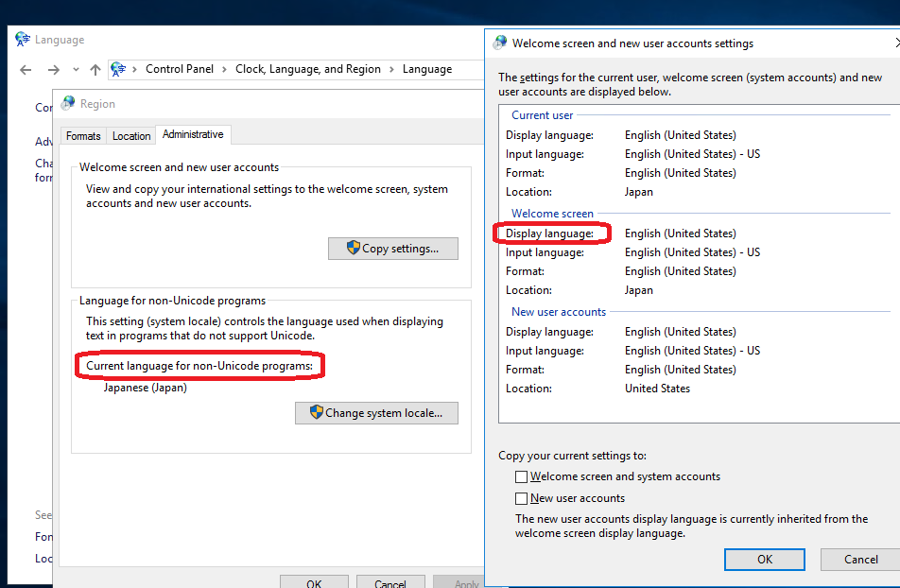Click the Language window title icon
This screenshot has width=900, height=588.
pos(23,39)
